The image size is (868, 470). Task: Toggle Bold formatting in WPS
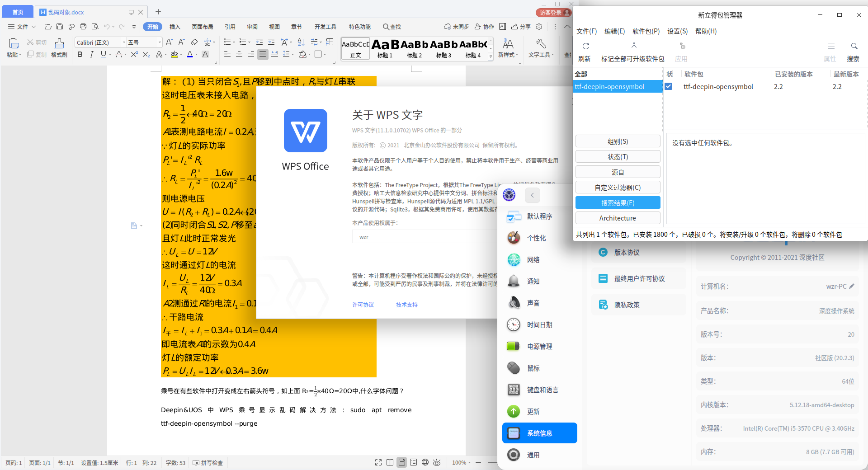pos(80,54)
